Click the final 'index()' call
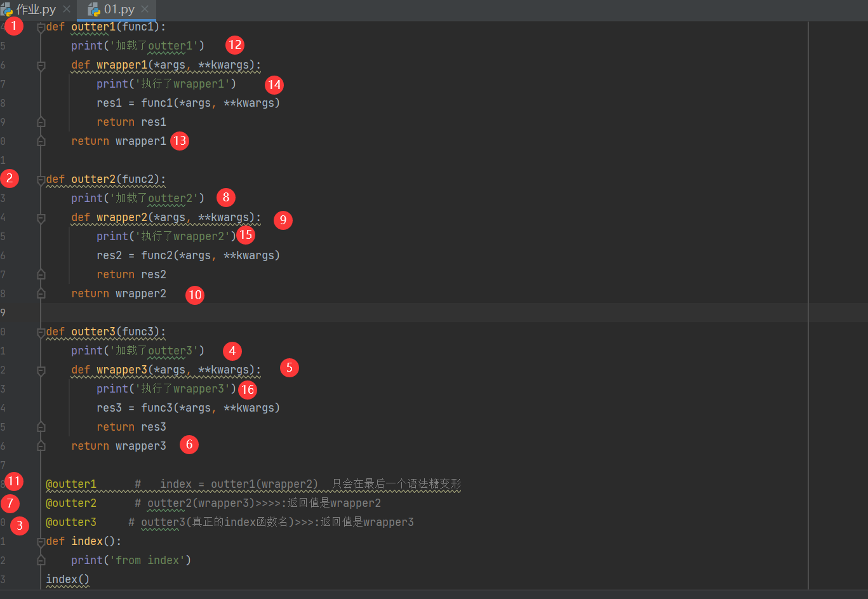 [x=67, y=579]
